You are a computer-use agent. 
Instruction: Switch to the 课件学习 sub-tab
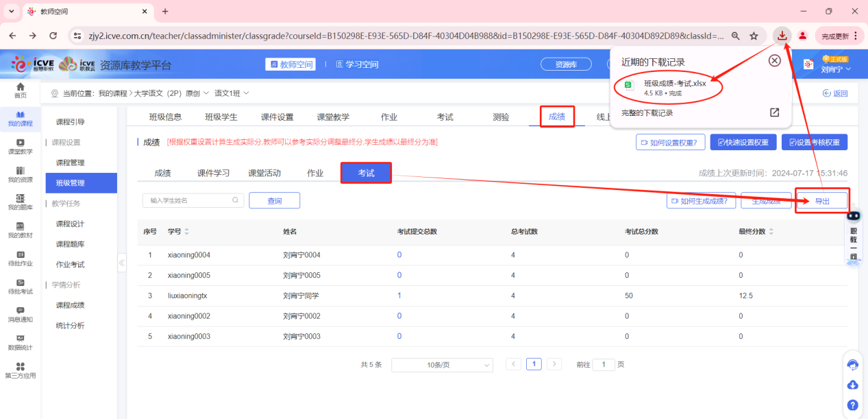tap(213, 173)
